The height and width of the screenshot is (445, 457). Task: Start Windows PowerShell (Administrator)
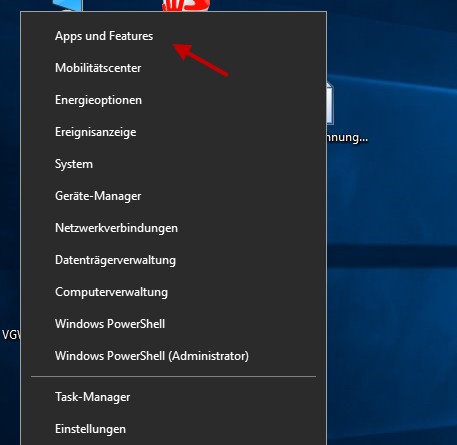coord(173,356)
